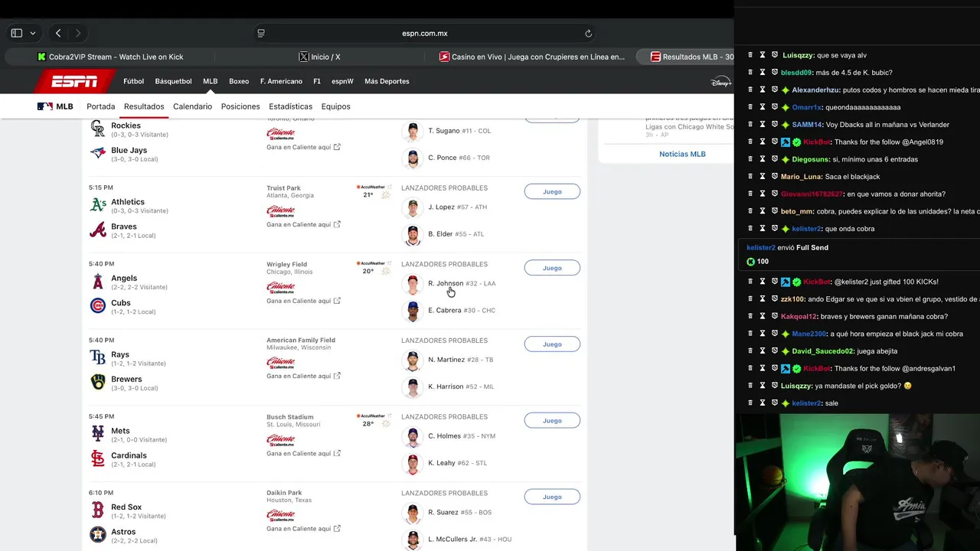Screen dimensions: 980x551
Task: Switch to the Cobra2VIP Stream Kick tab
Action: (x=111, y=57)
